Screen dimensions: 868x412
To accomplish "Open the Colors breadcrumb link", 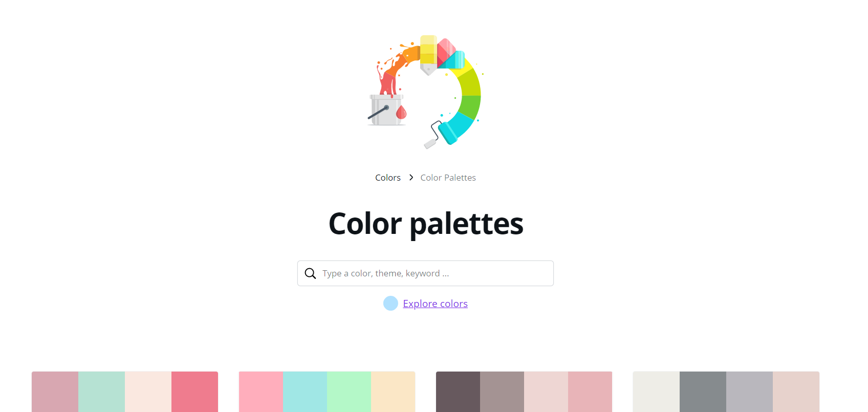I will click(x=388, y=178).
